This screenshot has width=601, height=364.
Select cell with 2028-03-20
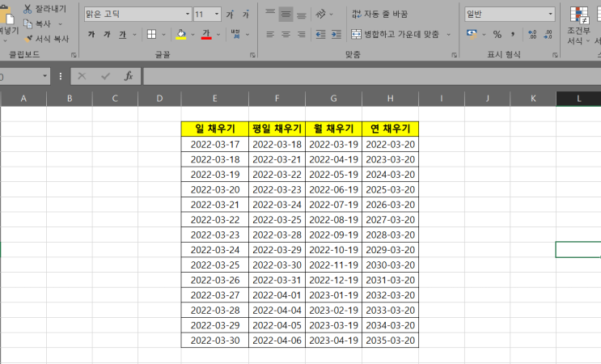(x=390, y=235)
